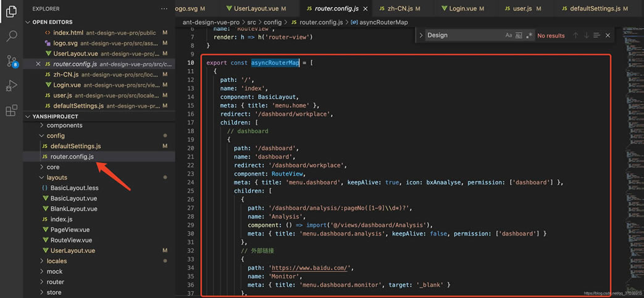
Task: Close the router.config.js editor tab
Action: coord(365,9)
